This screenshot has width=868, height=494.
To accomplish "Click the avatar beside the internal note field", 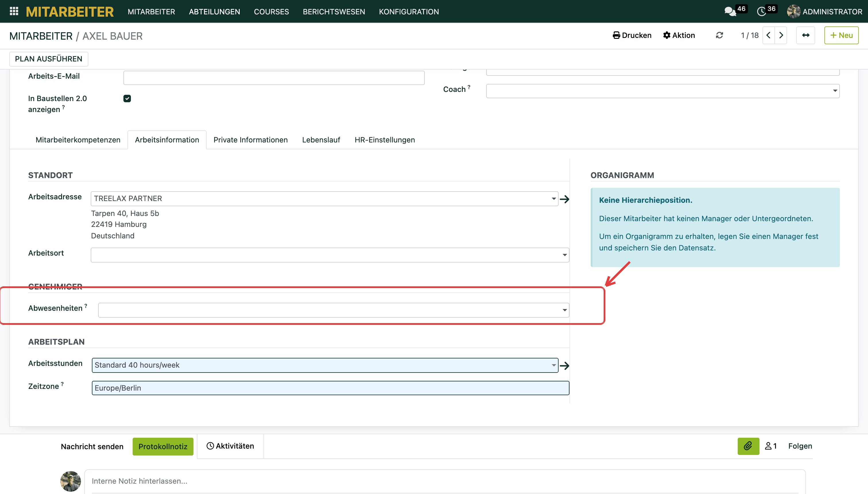I will (x=71, y=481).
